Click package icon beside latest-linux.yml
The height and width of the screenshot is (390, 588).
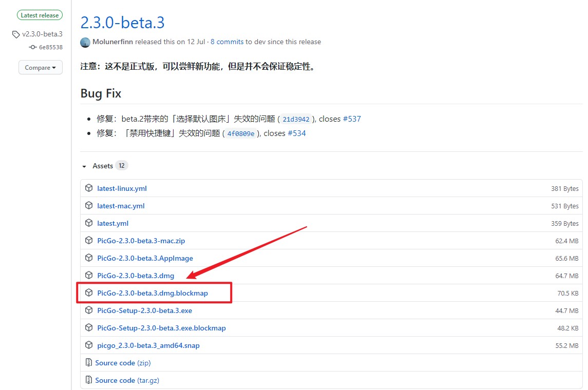click(x=89, y=188)
